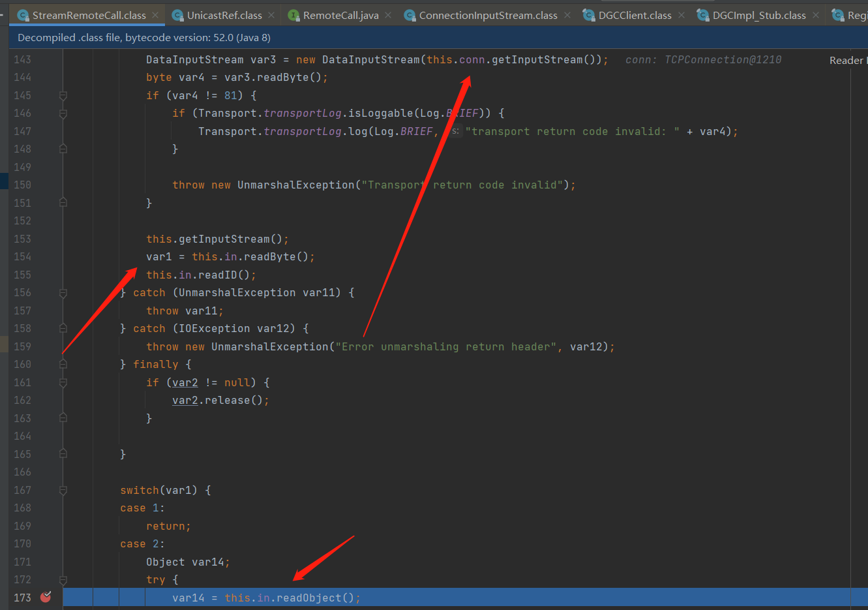Screen dimensions: 868x610
Task: Open the UnicastRef.class tab
Action: coord(224,15)
